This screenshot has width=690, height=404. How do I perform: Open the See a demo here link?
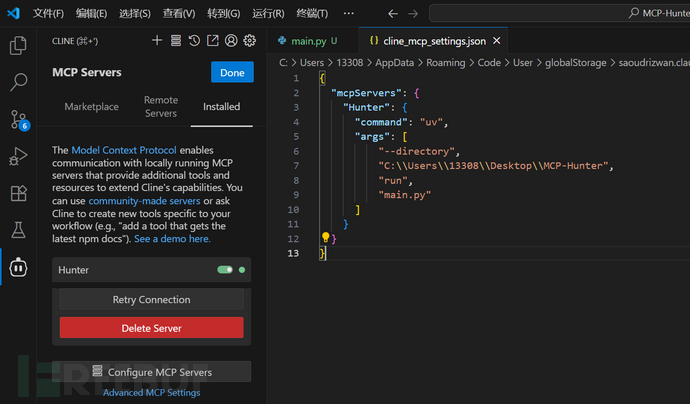[x=172, y=239]
